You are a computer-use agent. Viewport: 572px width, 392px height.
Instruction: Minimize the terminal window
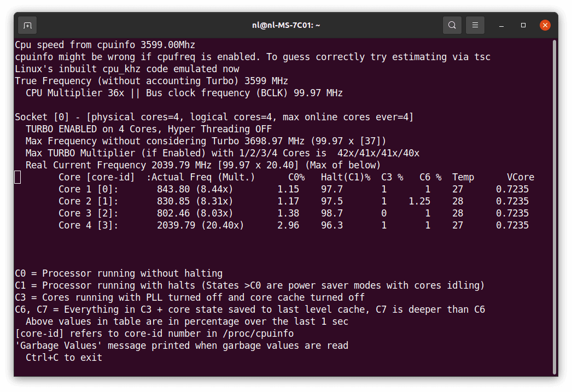[501, 25]
